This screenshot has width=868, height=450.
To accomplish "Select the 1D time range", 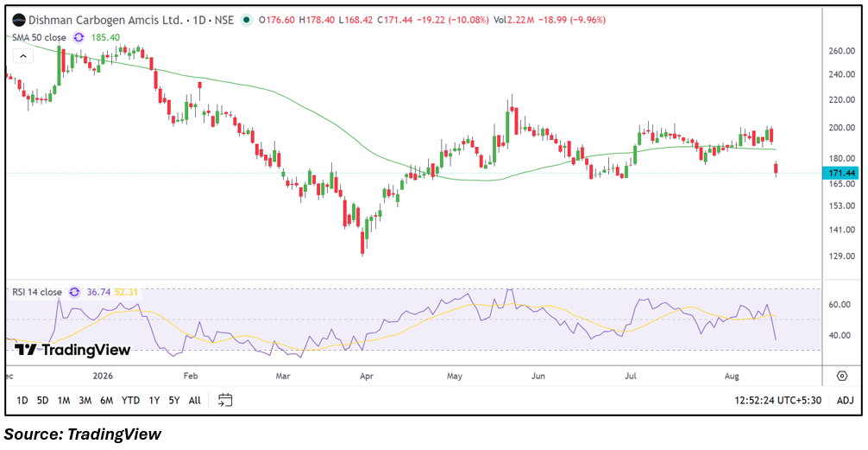I will pyautogui.click(x=22, y=400).
